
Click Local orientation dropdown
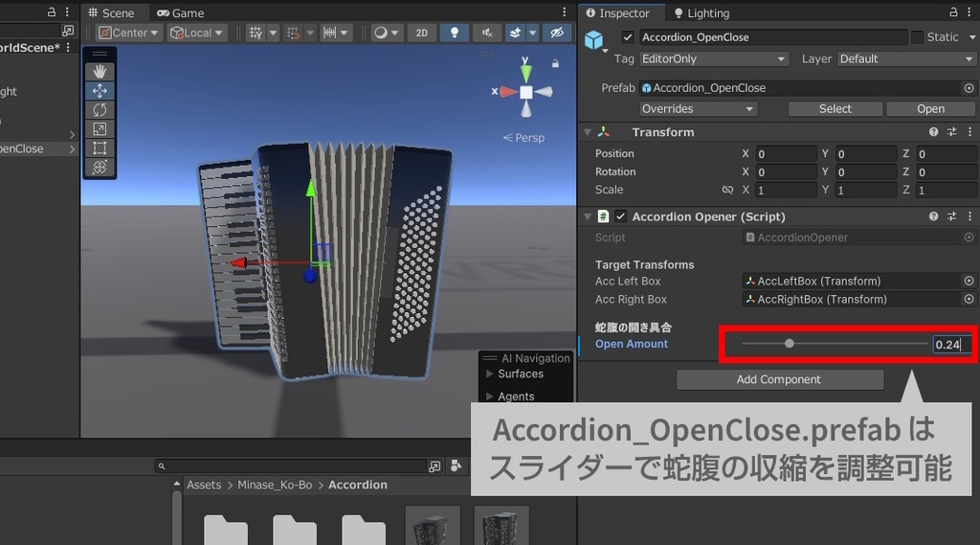pos(197,33)
